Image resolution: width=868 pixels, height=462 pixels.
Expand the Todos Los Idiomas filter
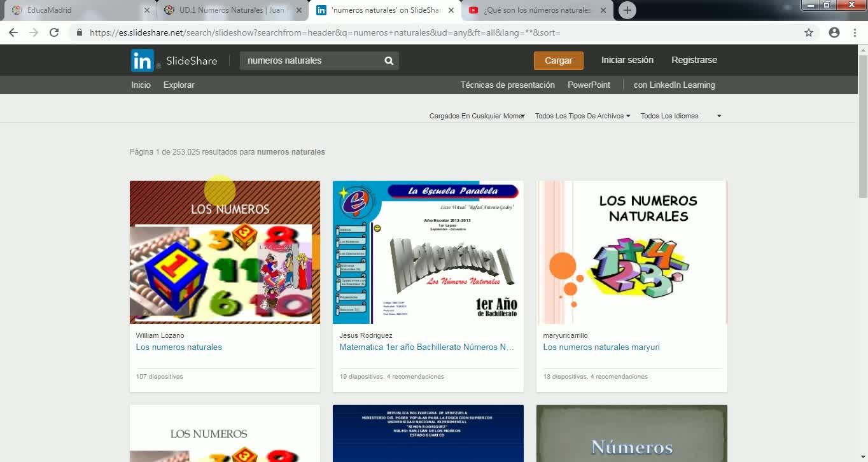681,116
